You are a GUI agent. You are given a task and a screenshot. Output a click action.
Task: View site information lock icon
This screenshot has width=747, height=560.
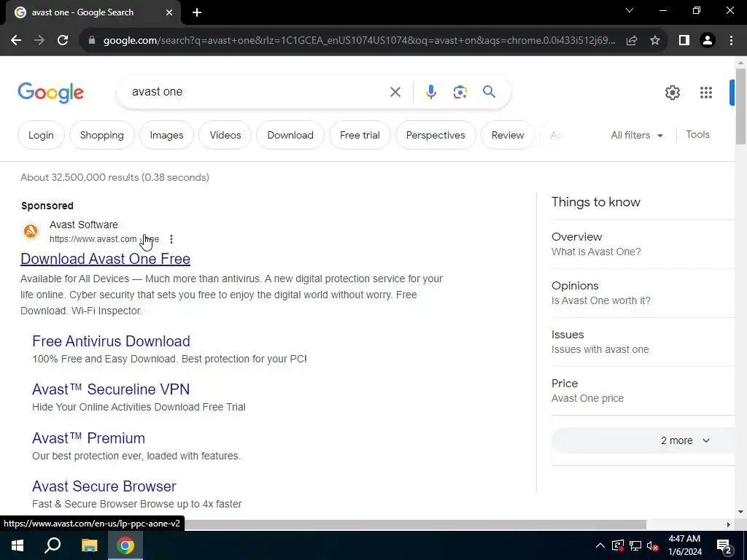92,41
